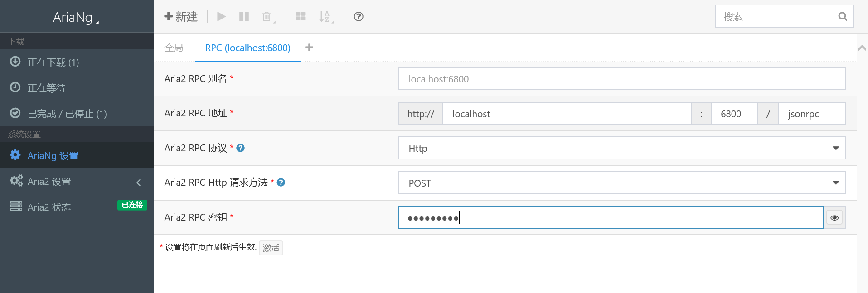Click the select all grid icon

coord(301,17)
